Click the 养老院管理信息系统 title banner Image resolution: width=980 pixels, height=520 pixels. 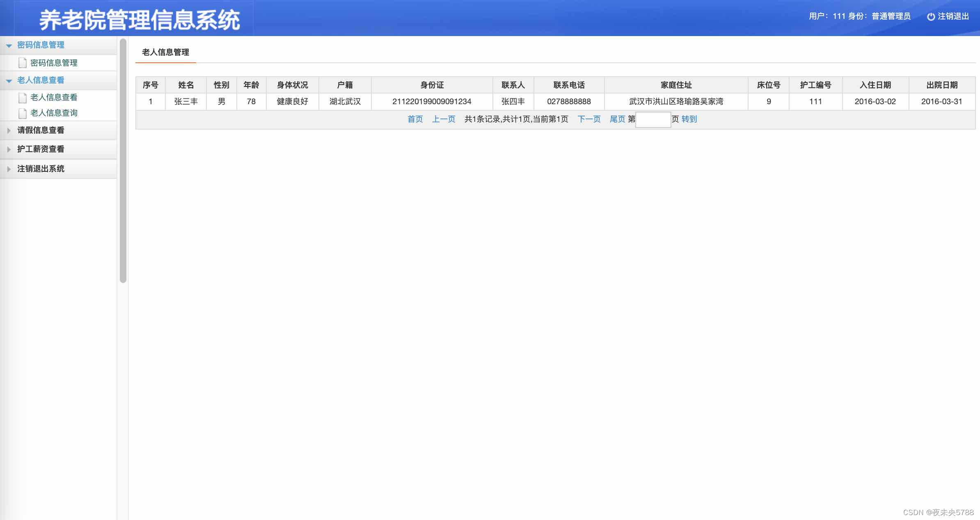(x=140, y=20)
